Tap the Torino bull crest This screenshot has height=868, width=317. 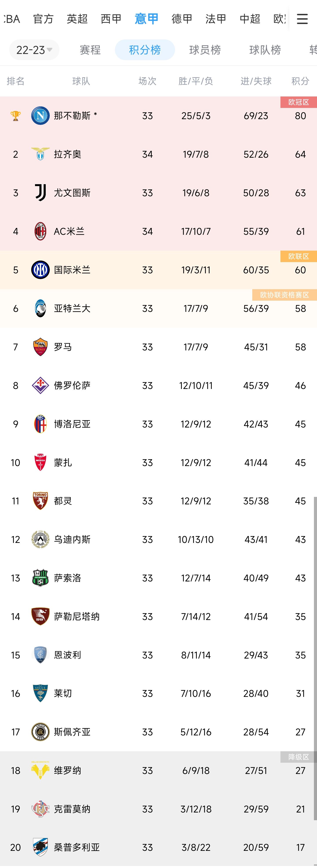coord(40,501)
